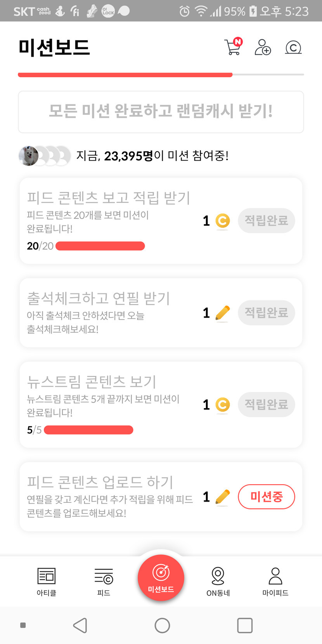Open the shopping cart icon

(233, 47)
